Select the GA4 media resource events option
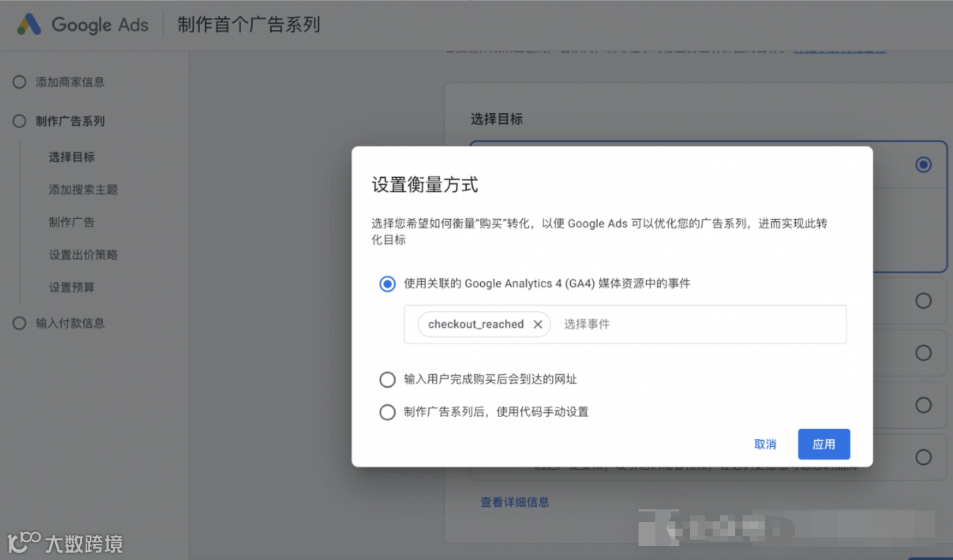This screenshot has width=953, height=560. coord(387,284)
